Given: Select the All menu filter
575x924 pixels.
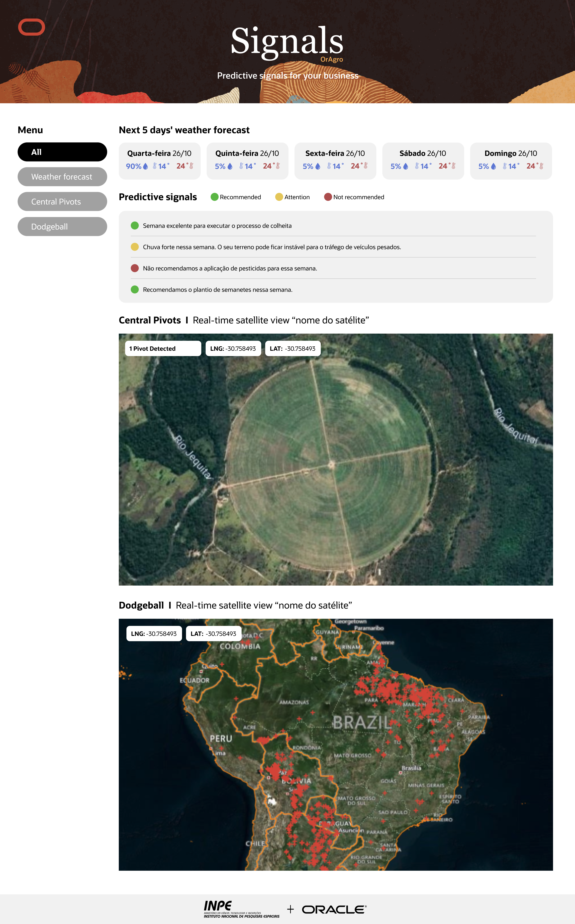Looking at the screenshot, I should (x=62, y=152).
